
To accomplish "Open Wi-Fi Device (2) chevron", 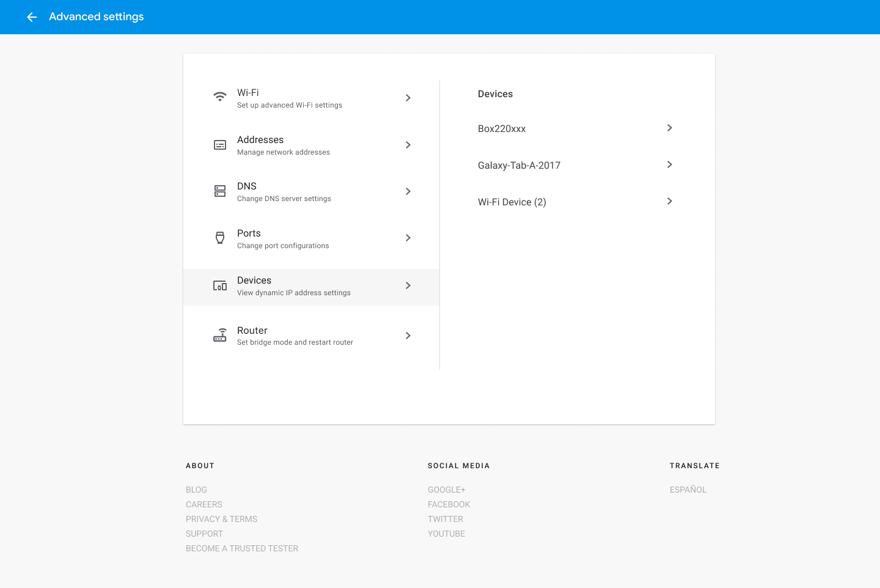I will pyautogui.click(x=670, y=201).
